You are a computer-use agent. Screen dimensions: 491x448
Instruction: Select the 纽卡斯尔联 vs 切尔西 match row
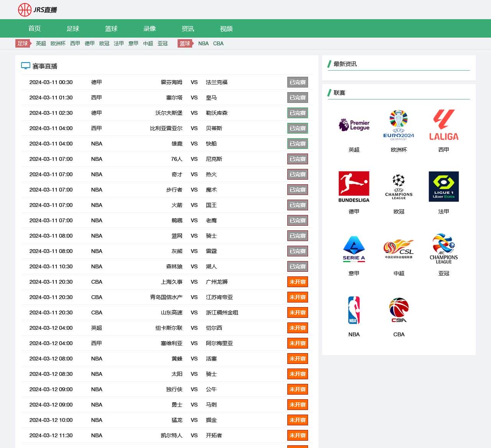click(x=165, y=328)
